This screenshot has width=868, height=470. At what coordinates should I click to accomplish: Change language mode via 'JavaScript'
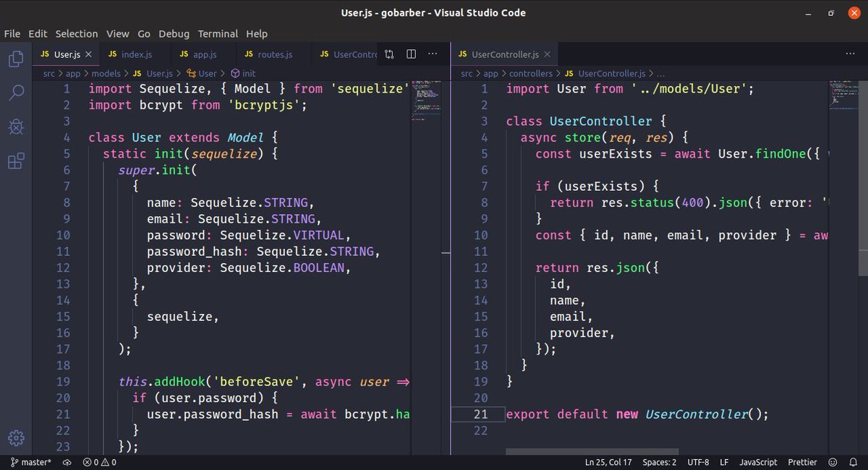click(758, 462)
